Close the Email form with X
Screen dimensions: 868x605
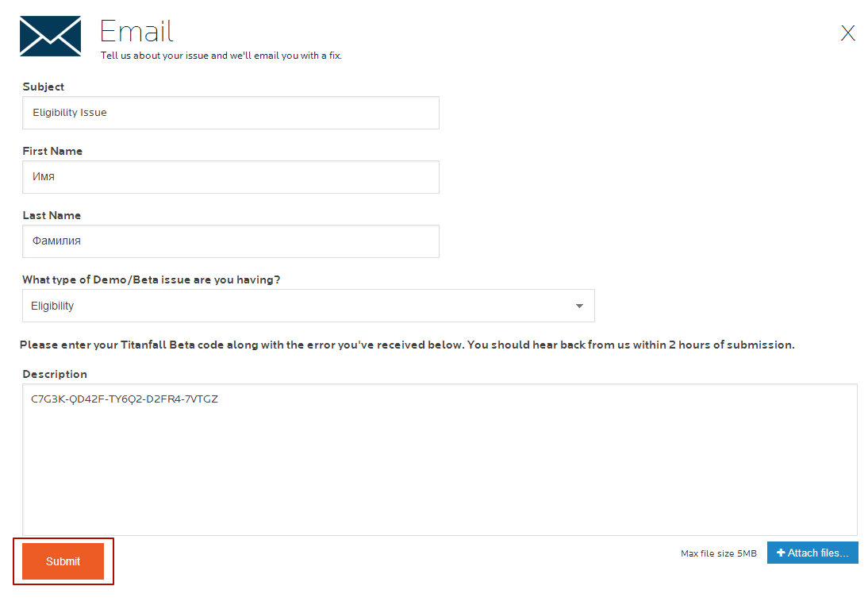click(847, 33)
